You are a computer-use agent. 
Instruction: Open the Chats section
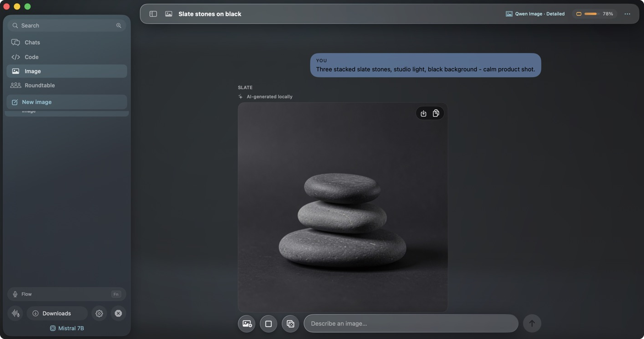coord(67,42)
